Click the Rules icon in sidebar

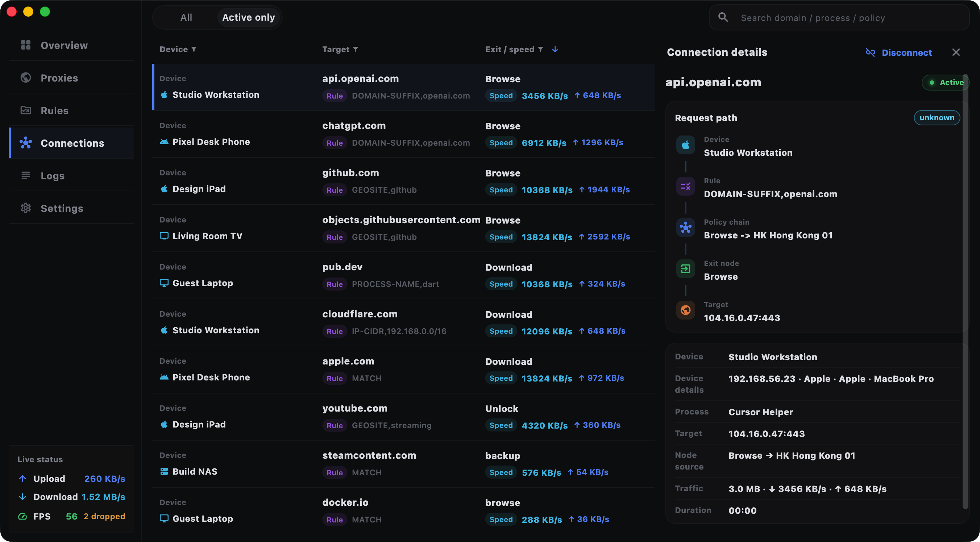pyautogui.click(x=25, y=110)
